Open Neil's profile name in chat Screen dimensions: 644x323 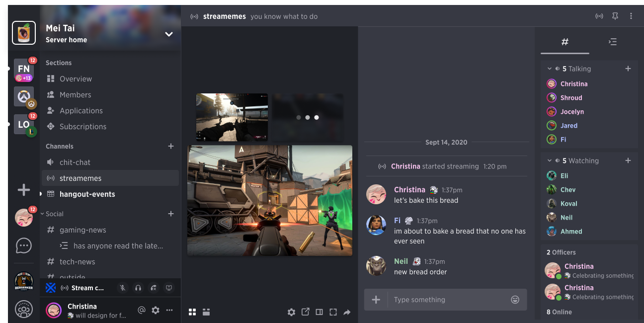pyautogui.click(x=401, y=261)
